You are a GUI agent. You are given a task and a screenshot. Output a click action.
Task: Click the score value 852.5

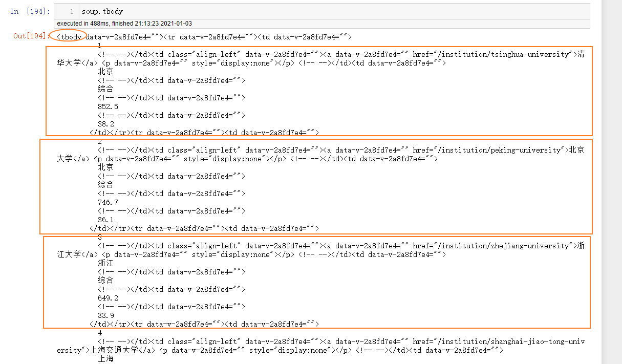pyautogui.click(x=108, y=106)
